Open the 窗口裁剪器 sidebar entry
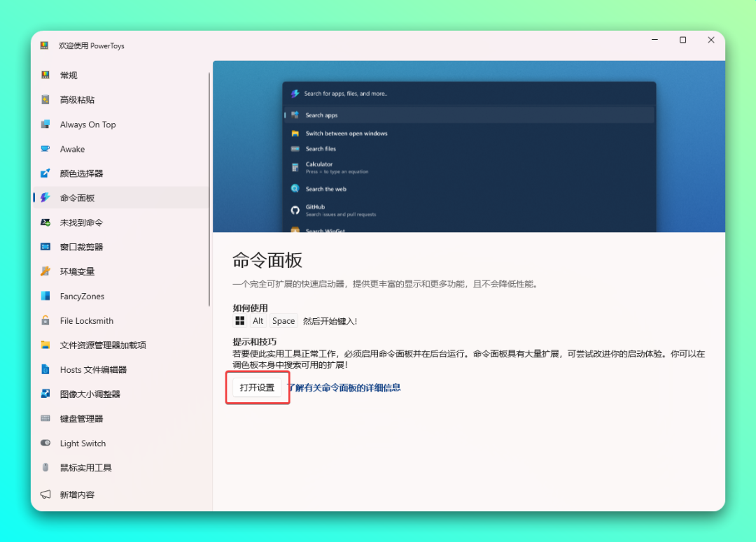The image size is (756, 542). click(81, 247)
